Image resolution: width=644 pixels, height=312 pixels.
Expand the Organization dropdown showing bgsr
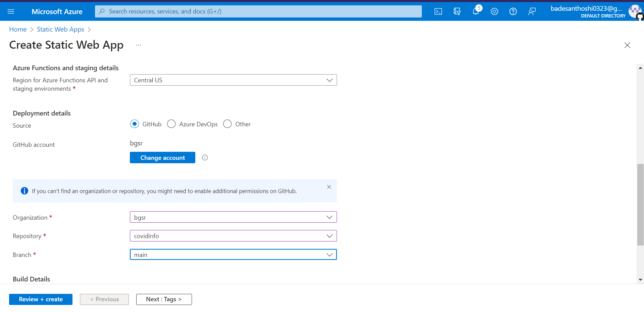[x=233, y=217]
